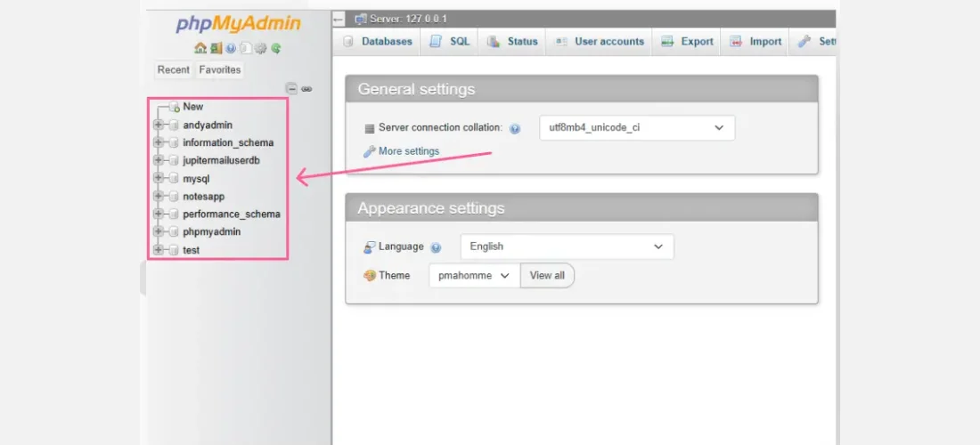Select New in the database tree

click(193, 107)
